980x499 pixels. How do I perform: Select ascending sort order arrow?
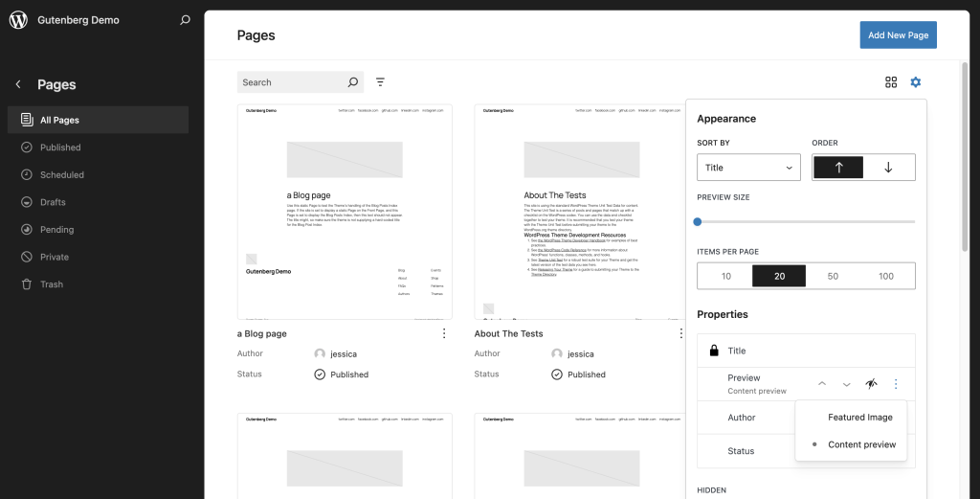838,168
